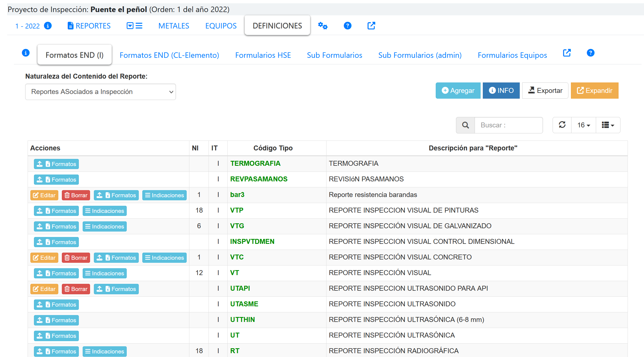
Task: Open Indicaciones for the VTP row
Action: 105,211
